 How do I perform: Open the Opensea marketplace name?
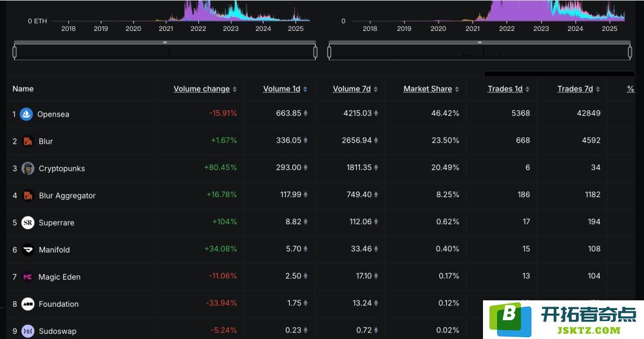click(x=53, y=114)
